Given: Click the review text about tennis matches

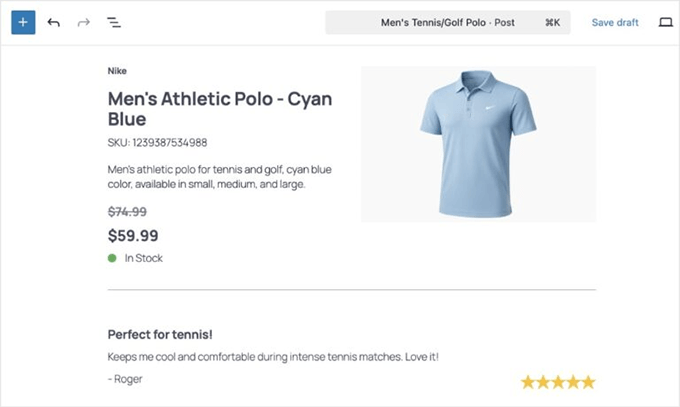Looking at the screenshot, I should (272, 356).
